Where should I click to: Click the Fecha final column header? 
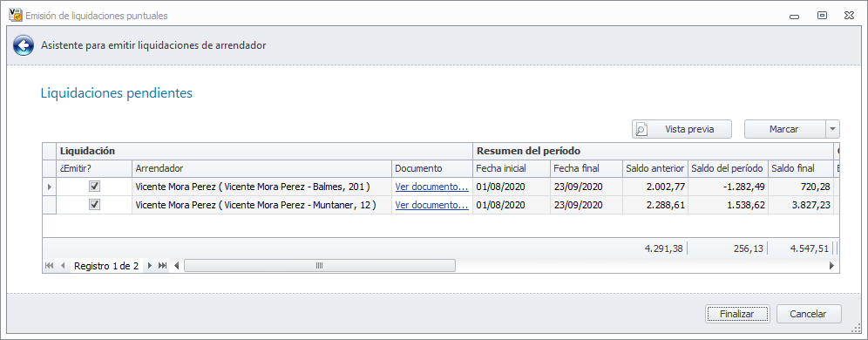[587, 168]
